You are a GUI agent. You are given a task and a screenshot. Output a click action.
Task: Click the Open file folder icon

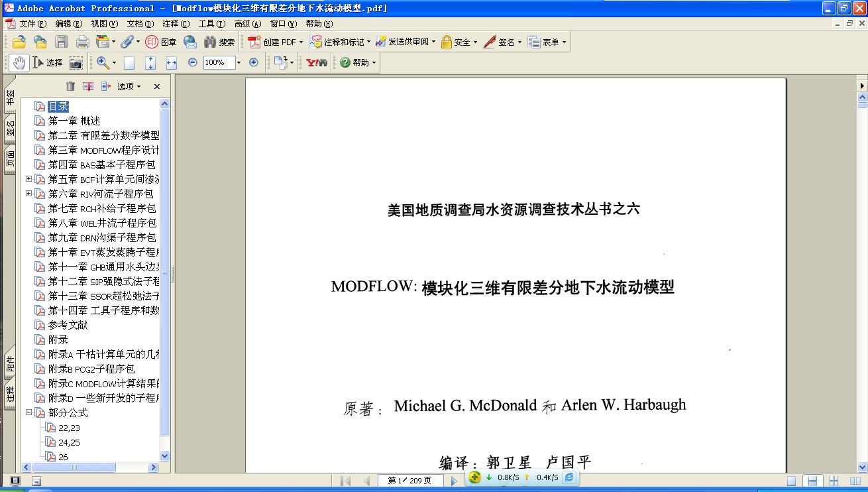point(19,42)
